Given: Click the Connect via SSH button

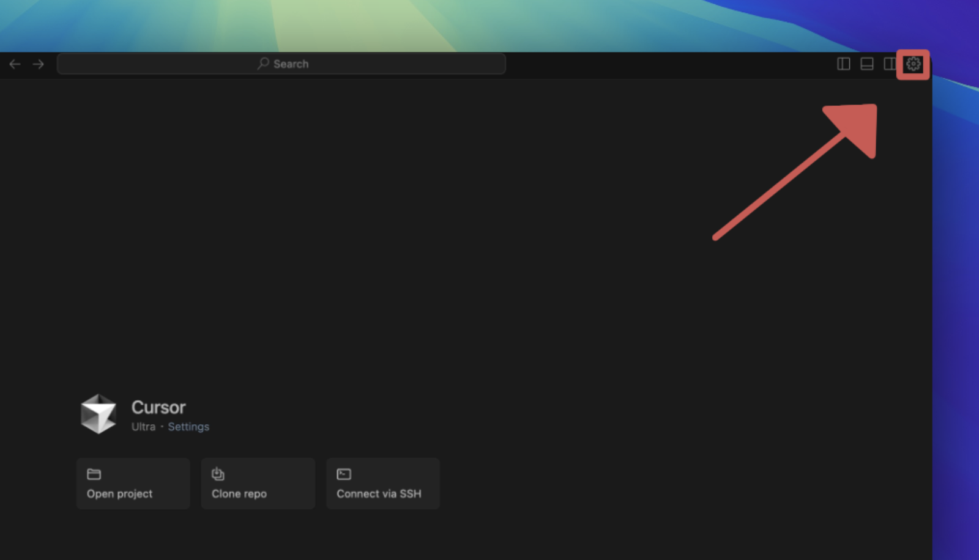Looking at the screenshot, I should tap(382, 484).
